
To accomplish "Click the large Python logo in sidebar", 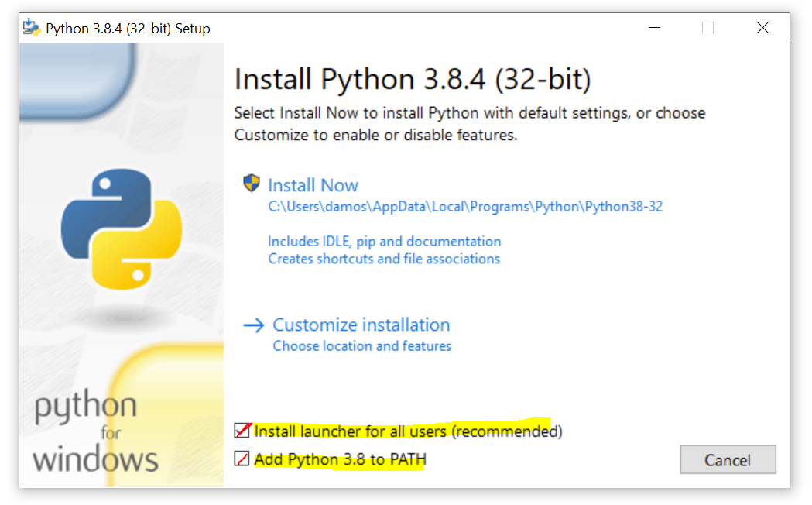I will pos(122,229).
